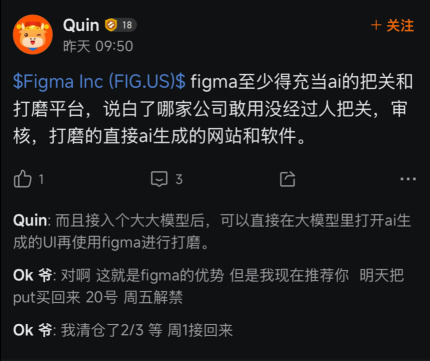Viewport: 430px width, 361px height.
Task: Select Quin's comment about 大模型 and figma
Action: (212, 231)
